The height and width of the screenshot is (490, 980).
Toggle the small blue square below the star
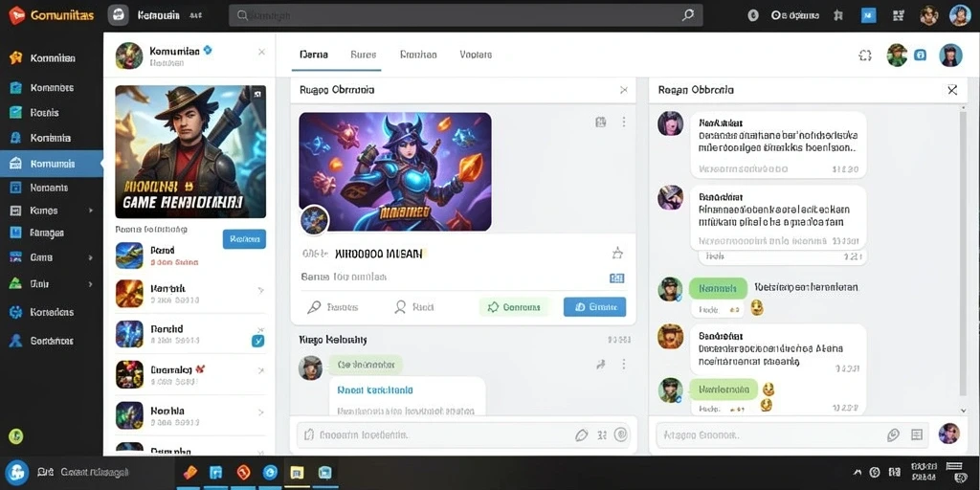(x=617, y=278)
